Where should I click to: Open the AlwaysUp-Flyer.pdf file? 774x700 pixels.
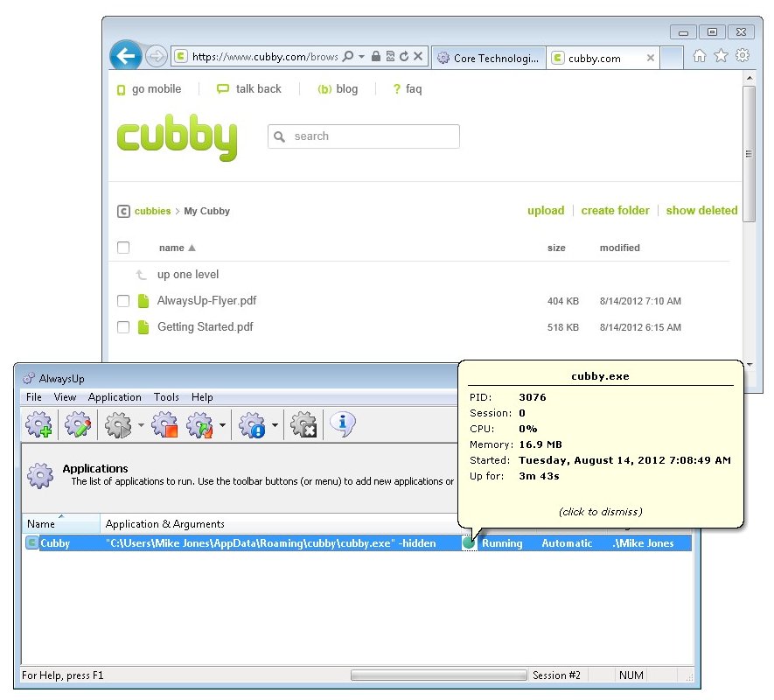click(x=206, y=301)
